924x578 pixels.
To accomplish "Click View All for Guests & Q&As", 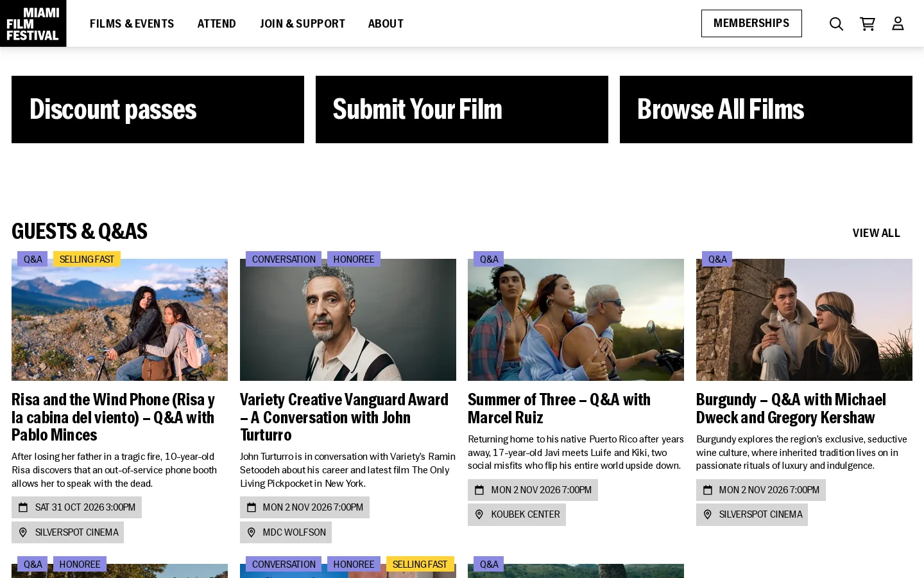I will coord(876,233).
